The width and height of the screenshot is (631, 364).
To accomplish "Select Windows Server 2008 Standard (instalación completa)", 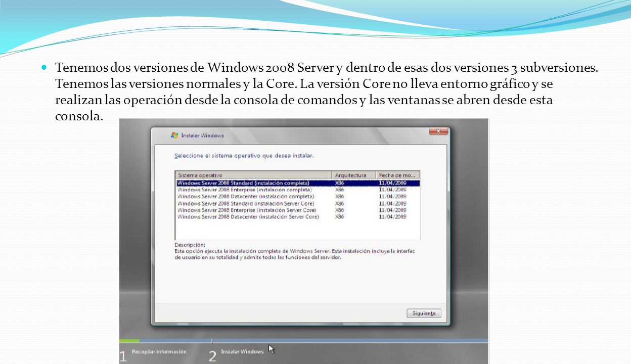I will 298,183.
